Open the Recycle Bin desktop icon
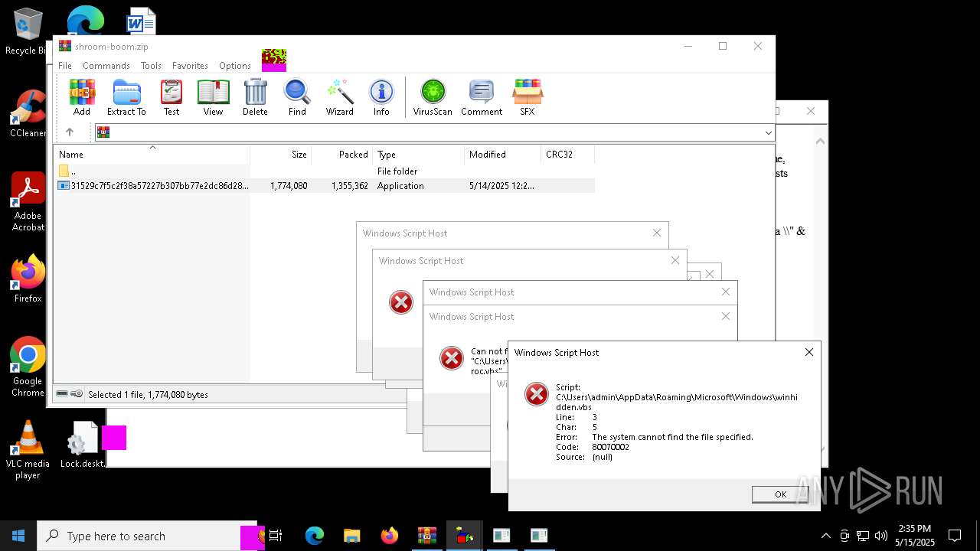The image size is (980, 551). (28, 31)
